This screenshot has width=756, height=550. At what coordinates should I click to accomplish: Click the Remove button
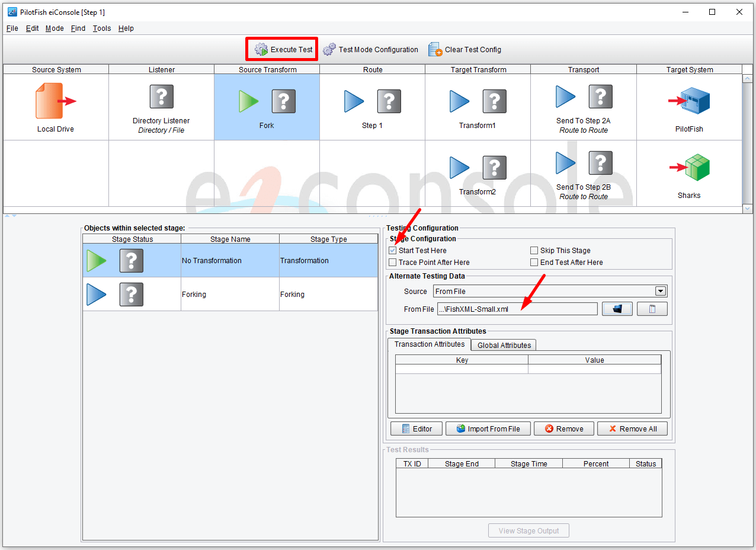point(564,429)
